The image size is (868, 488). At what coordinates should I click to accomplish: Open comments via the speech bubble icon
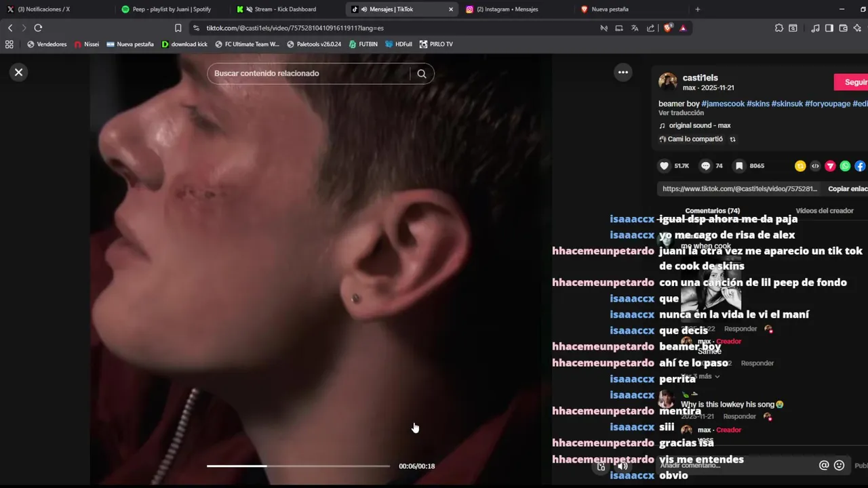(x=706, y=166)
